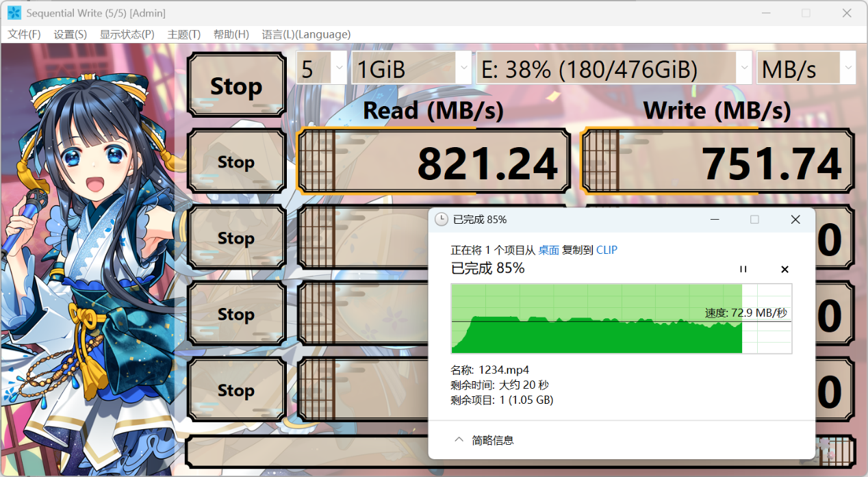Minimize the file copy dialog
868x477 pixels.
715,219
